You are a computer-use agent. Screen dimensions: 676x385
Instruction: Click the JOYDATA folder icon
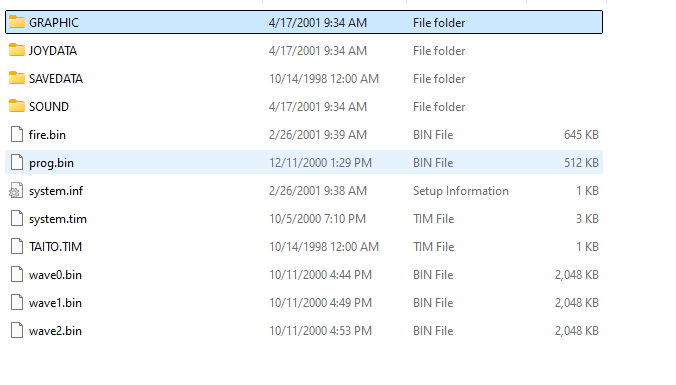[x=17, y=50]
